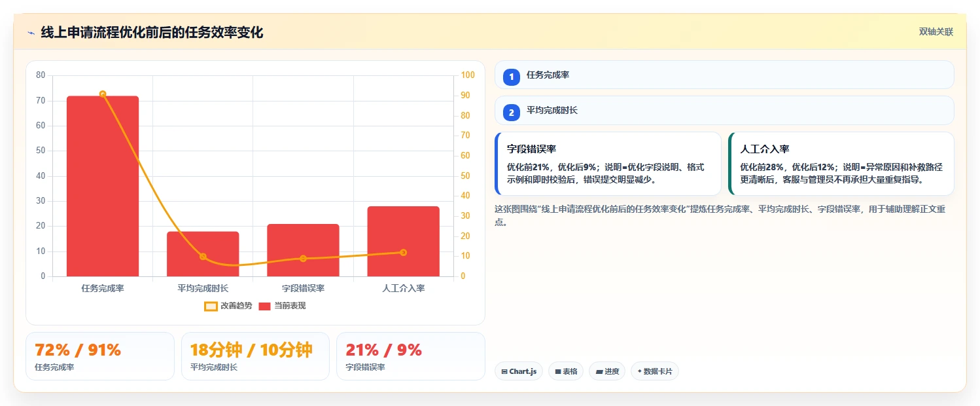Select the number 2 badge for 平均完成时长
The height and width of the screenshot is (406, 980).
coord(512,113)
